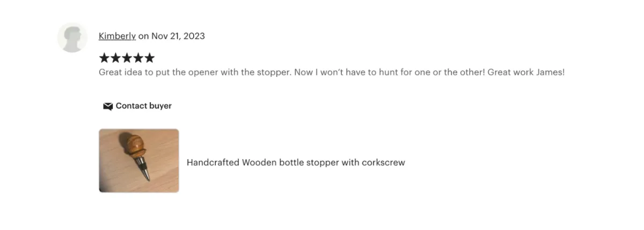Click the envelope icon beside Contact buyer
644x230 pixels.
click(x=108, y=106)
